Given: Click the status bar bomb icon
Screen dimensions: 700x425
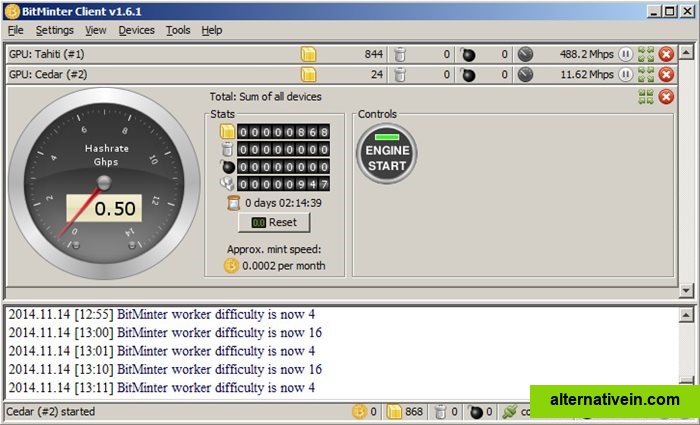Looking at the screenshot, I should tap(475, 412).
